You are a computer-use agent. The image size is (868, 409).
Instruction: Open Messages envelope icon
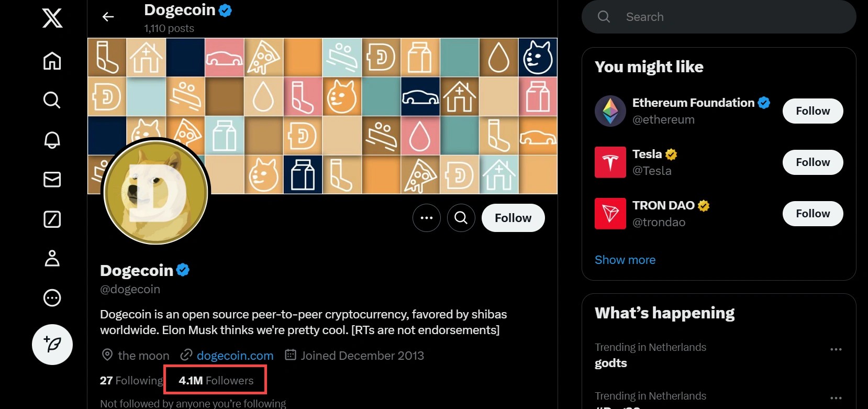(x=52, y=180)
